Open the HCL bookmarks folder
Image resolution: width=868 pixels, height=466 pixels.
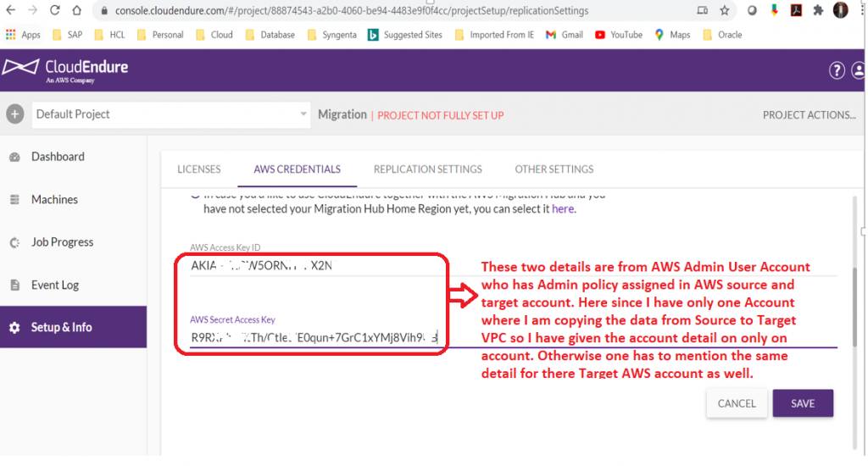tap(109, 35)
